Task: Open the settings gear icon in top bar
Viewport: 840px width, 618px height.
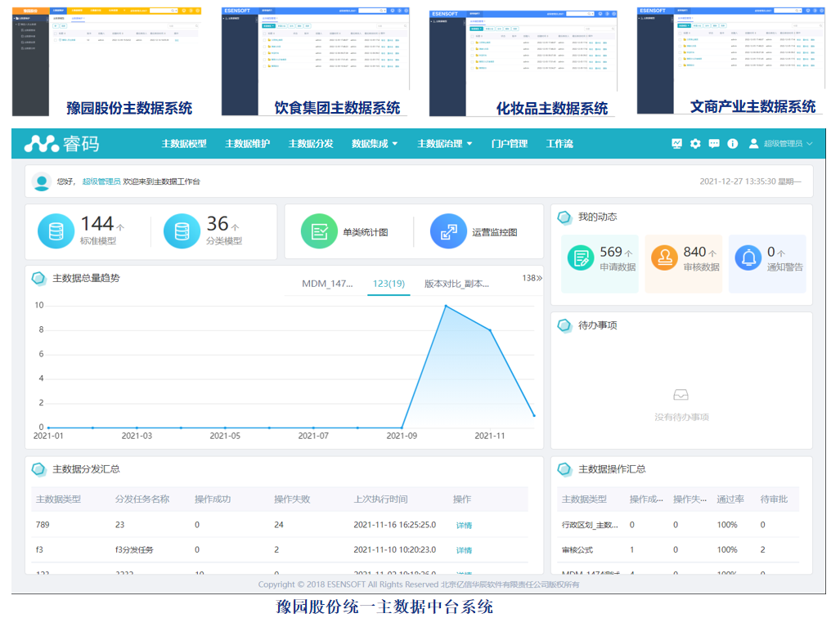Action: point(695,144)
